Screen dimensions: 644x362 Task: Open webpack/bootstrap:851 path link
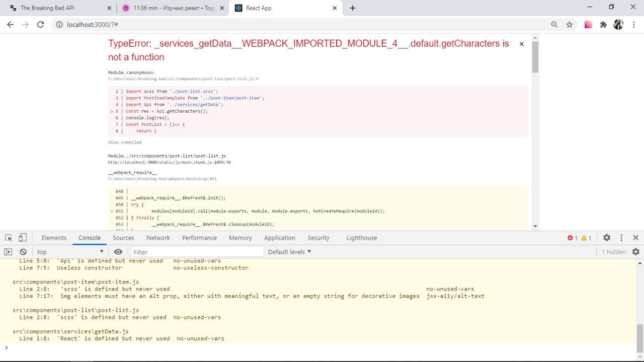[x=162, y=179]
